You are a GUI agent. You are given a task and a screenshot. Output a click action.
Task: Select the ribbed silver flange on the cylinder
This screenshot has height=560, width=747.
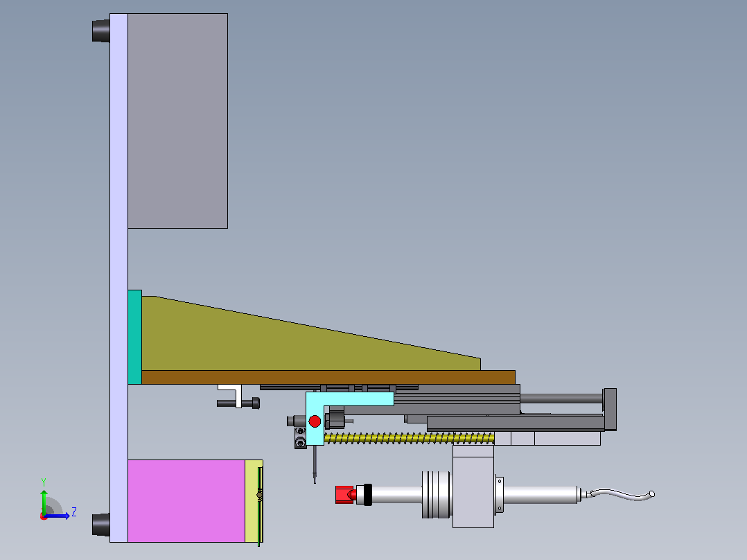pyautogui.click(x=435, y=495)
